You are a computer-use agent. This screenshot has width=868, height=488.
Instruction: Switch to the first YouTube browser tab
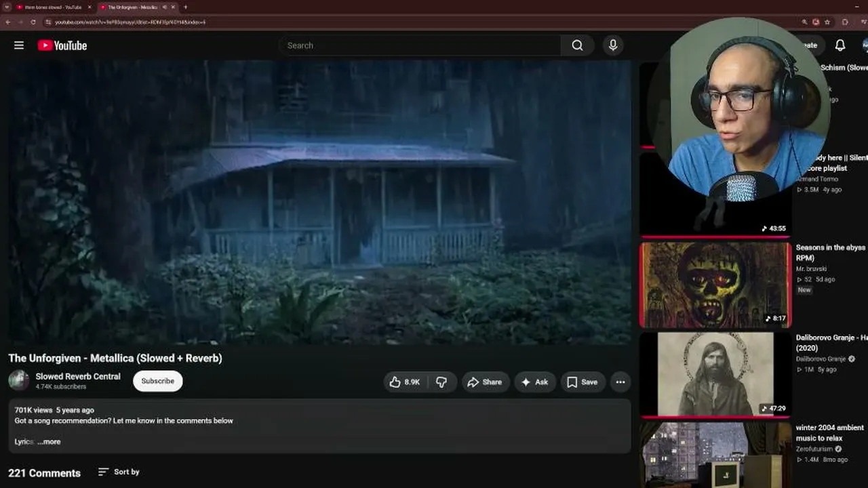tap(53, 7)
